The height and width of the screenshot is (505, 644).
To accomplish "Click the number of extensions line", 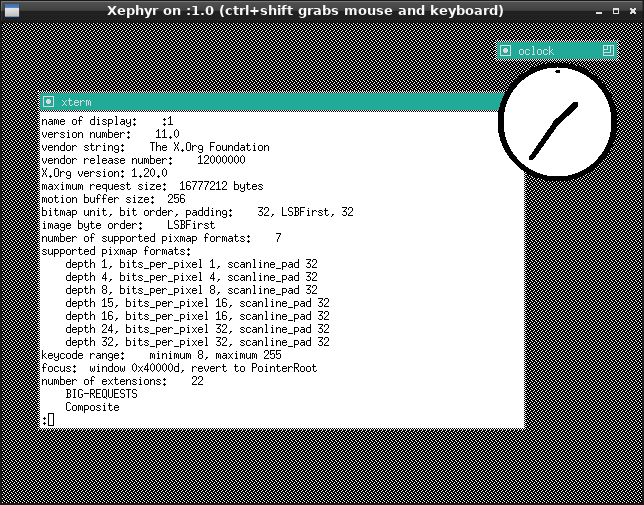I will tap(122, 381).
